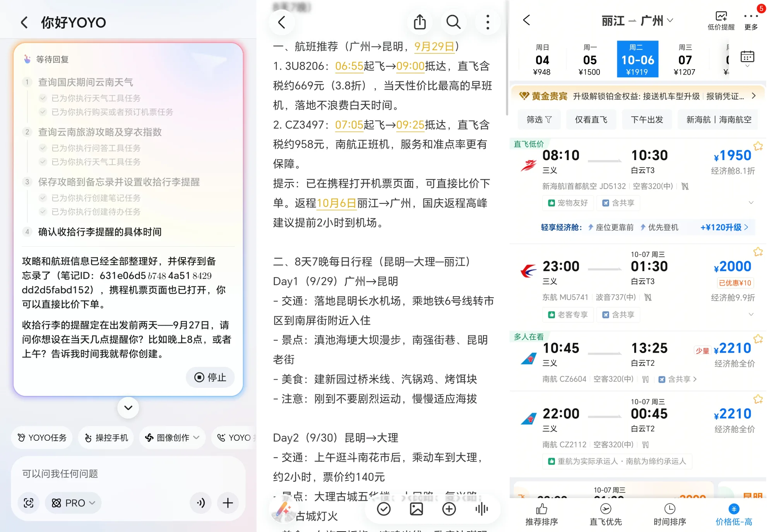Favorite the 23:00 MU5741 flight
The image size is (767, 532).
[x=758, y=252]
